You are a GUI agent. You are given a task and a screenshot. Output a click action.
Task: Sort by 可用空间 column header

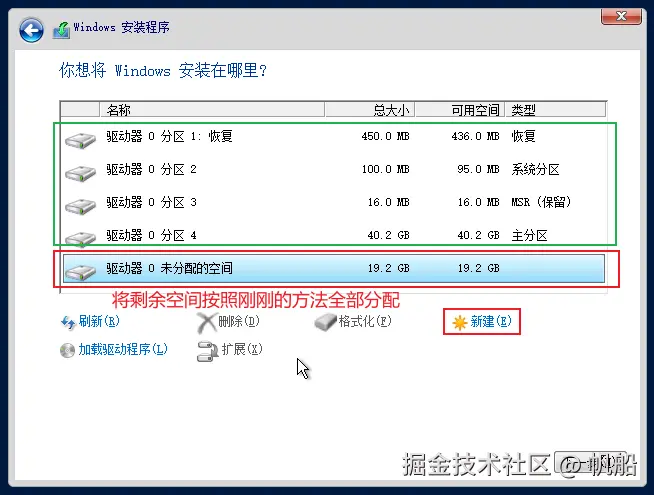tap(460, 110)
